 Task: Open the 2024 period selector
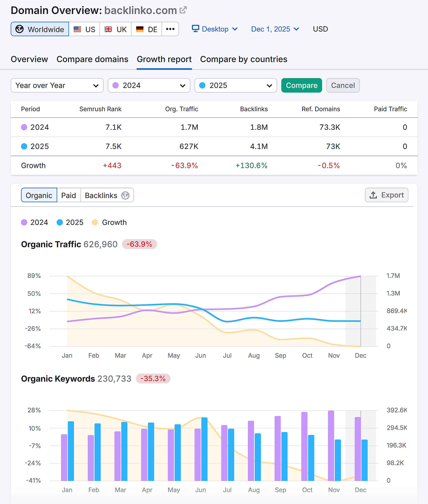tap(149, 85)
